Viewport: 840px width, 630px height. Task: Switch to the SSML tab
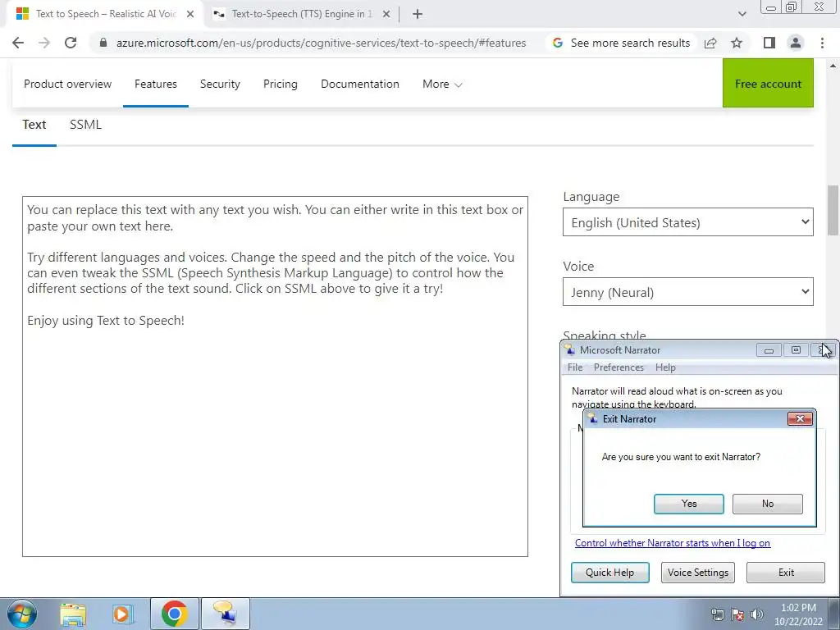pos(85,125)
